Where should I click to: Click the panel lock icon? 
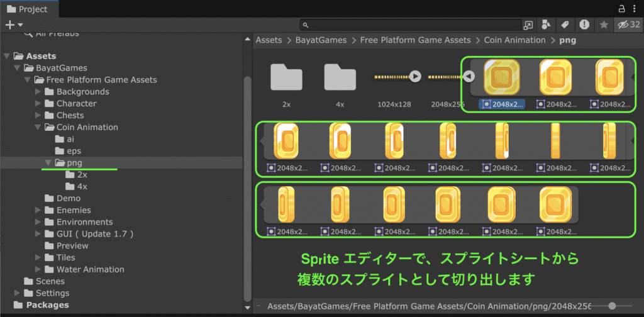click(x=621, y=8)
